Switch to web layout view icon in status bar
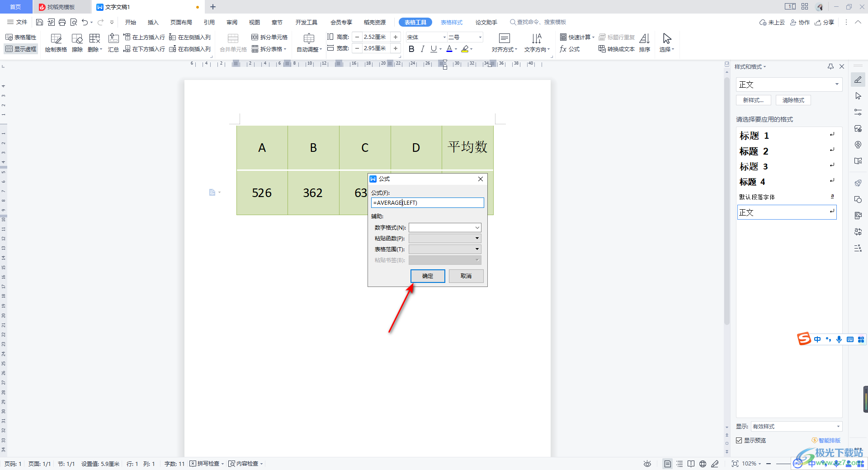Viewport: 868px width, 470px height. point(703,464)
